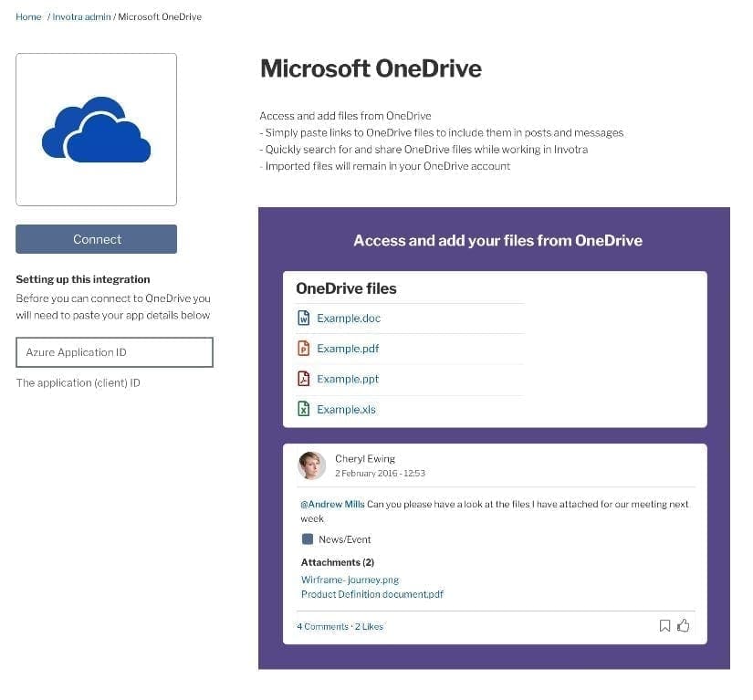This screenshot has height=700, width=753.
Task: Click the Cheryl Ewing name
Action: (365, 458)
